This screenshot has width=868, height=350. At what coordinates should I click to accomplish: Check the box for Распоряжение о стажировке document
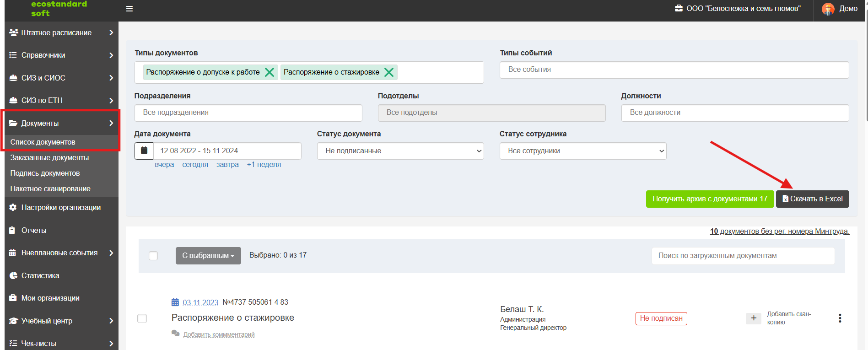(x=142, y=318)
